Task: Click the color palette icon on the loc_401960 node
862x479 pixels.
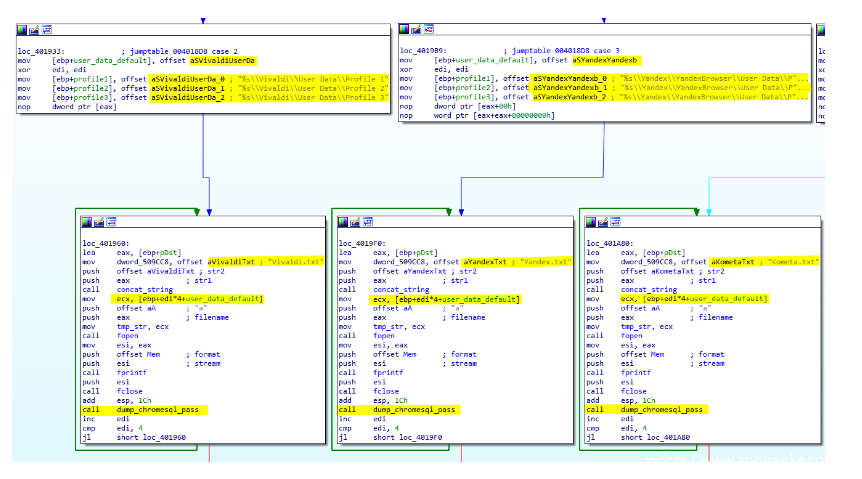Action: point(87,221)
